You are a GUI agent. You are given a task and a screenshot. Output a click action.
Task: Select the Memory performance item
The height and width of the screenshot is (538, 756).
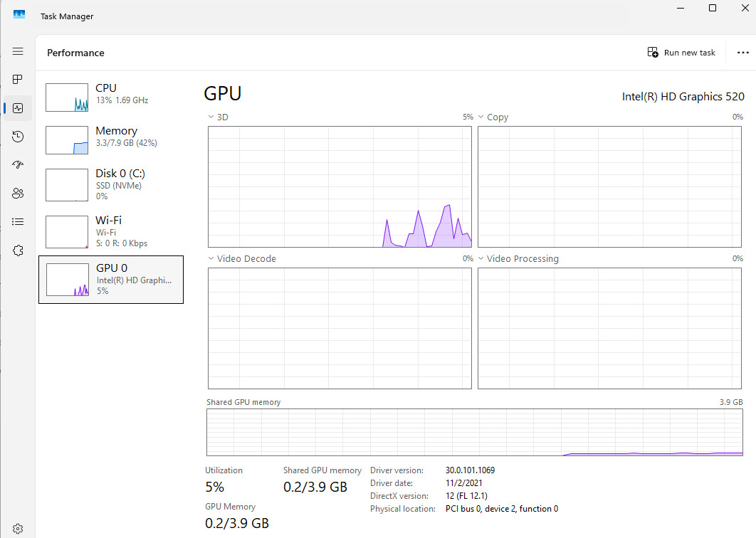[x=111, y=139]
